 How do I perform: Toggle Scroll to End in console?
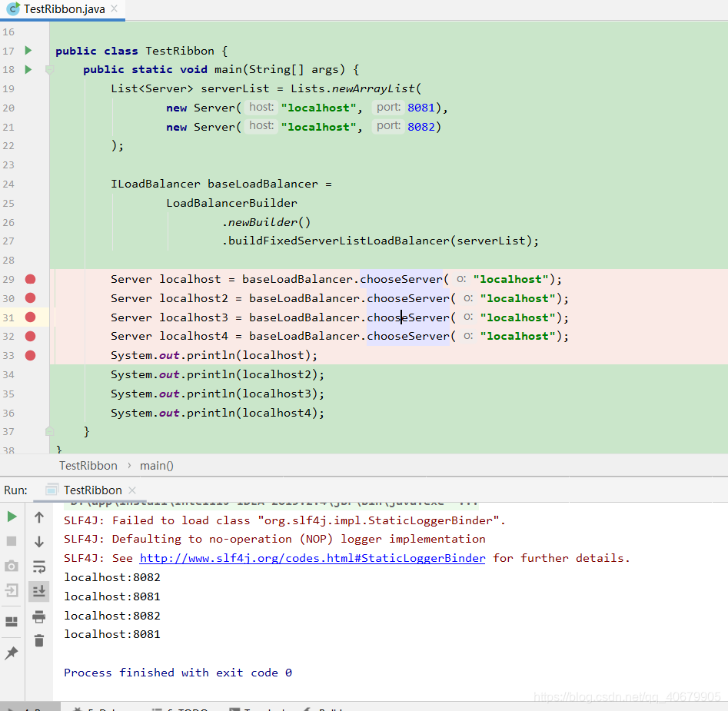click(x=39, y=591)
